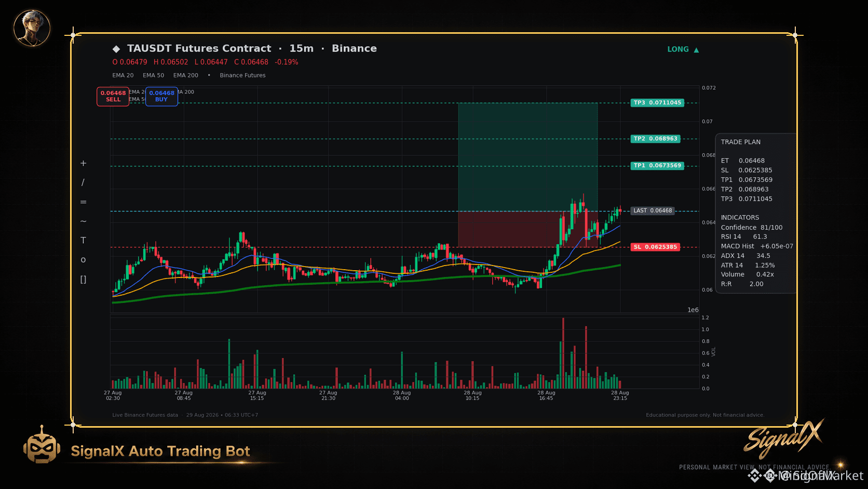Select the square brackets rectangle tool
868x489 pixels.
pos(83,280)
